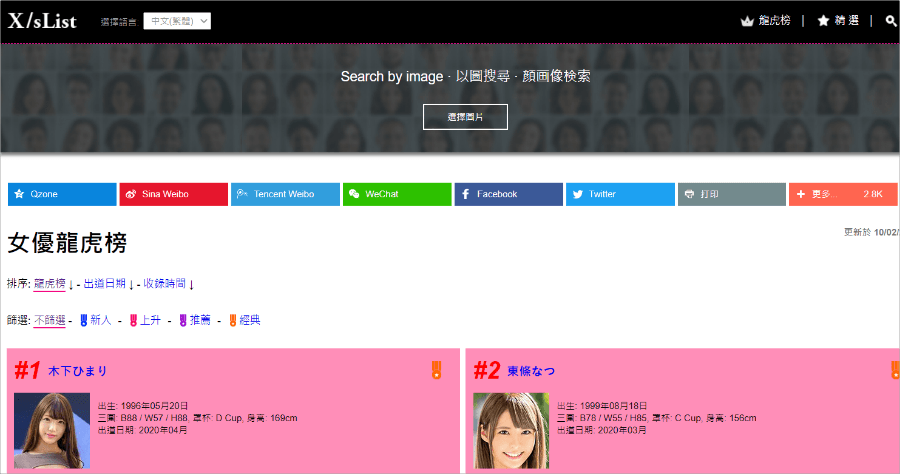Go to X/sList home logo
This screenshot has height=474, width=900.
point(42,21)
